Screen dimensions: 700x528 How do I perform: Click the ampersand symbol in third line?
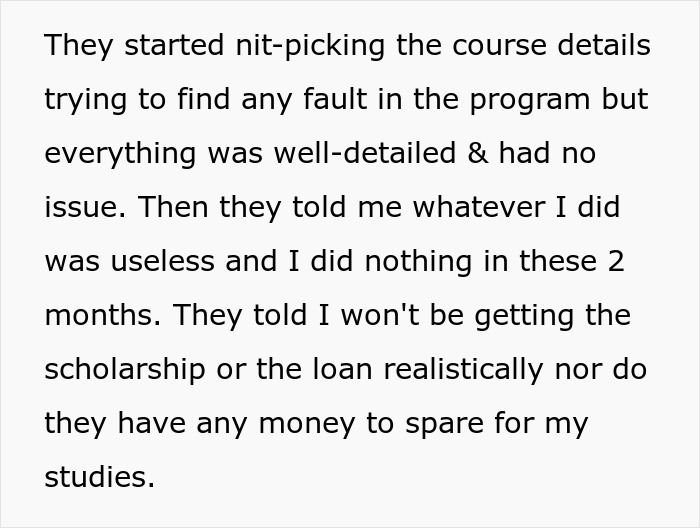tap(478, 153)
